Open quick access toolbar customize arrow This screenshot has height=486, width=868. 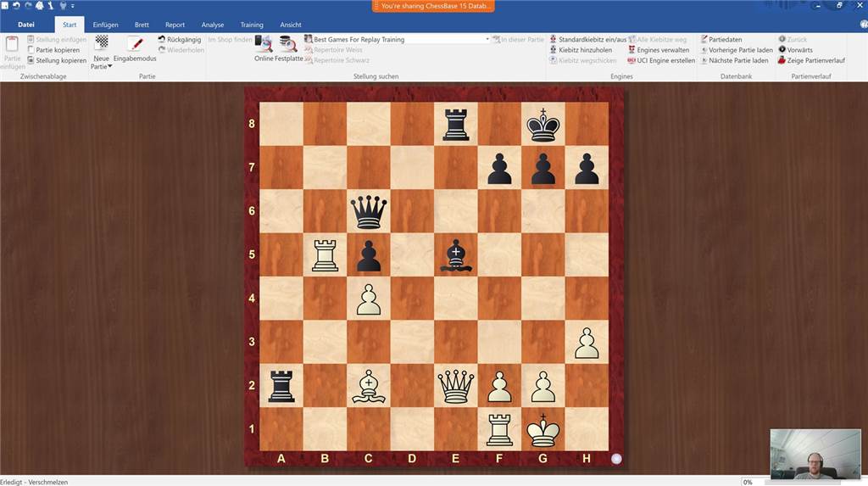tap(73, 6)
